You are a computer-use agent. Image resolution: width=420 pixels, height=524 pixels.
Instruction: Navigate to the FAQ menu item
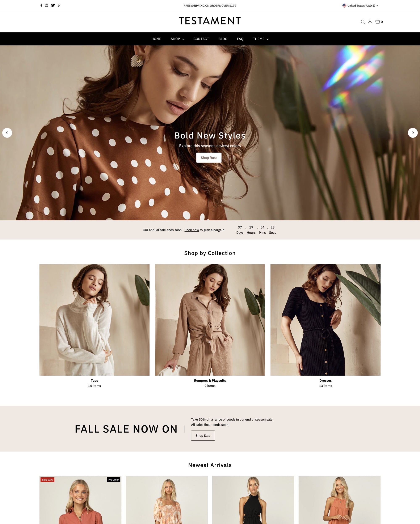click(x=240, y=39)
